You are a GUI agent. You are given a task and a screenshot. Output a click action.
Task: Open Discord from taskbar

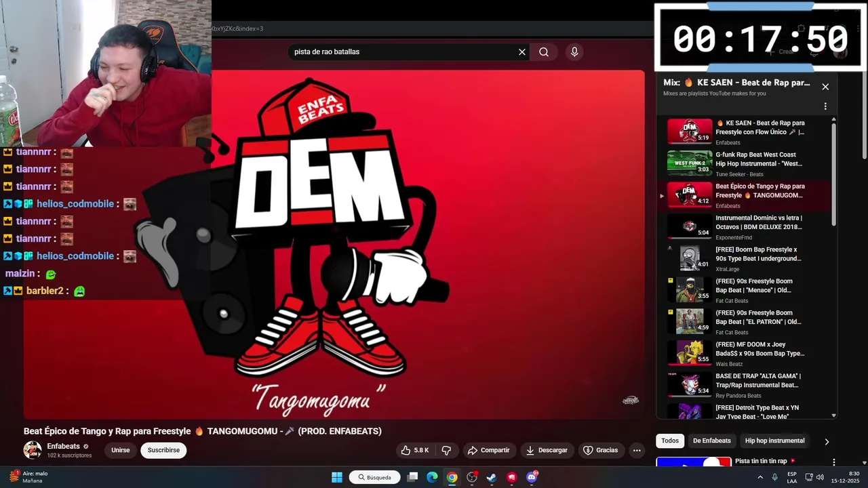click(532, 477)
